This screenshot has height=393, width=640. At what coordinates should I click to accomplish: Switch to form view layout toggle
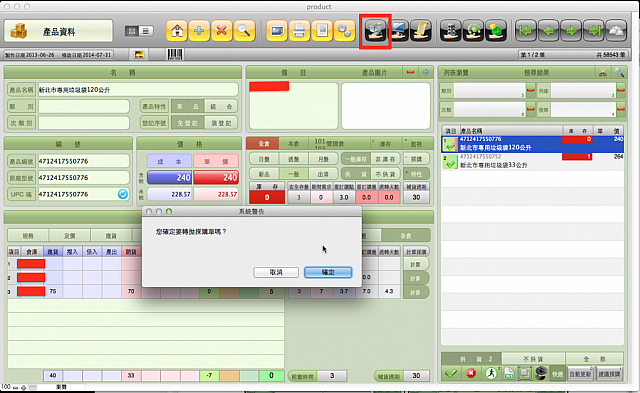132,31
